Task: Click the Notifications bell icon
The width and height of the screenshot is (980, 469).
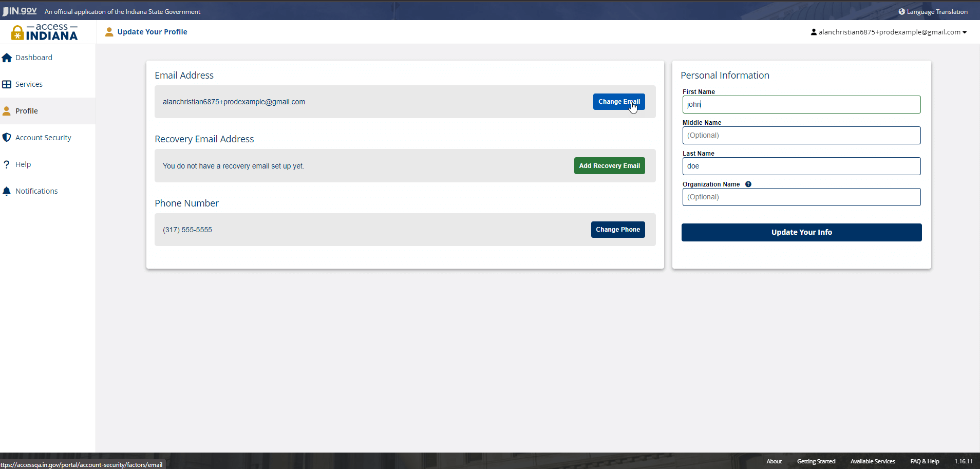Action: click(x=7, y=191)
